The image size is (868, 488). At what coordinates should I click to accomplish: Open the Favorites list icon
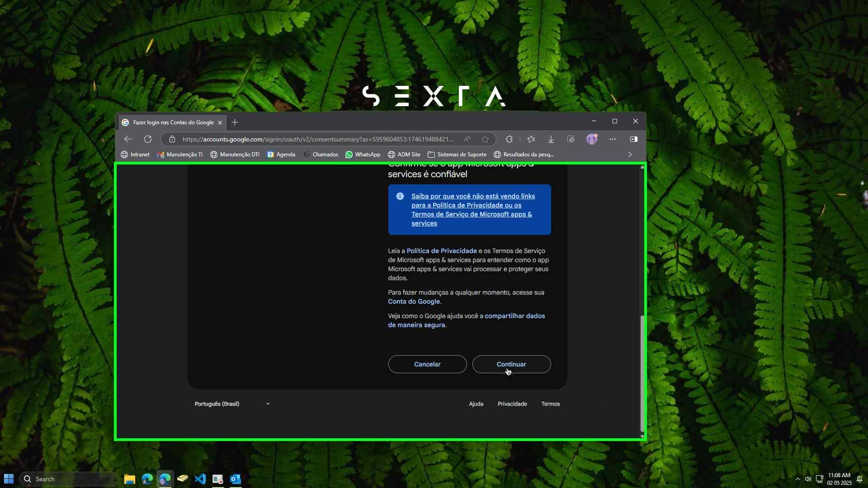point(531,139)
